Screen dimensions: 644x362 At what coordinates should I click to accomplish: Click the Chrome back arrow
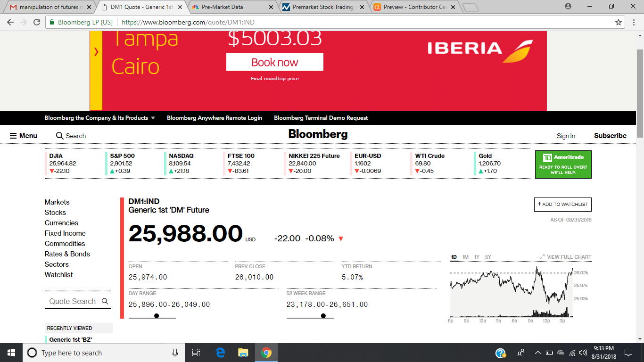click(x=10, y=22)
